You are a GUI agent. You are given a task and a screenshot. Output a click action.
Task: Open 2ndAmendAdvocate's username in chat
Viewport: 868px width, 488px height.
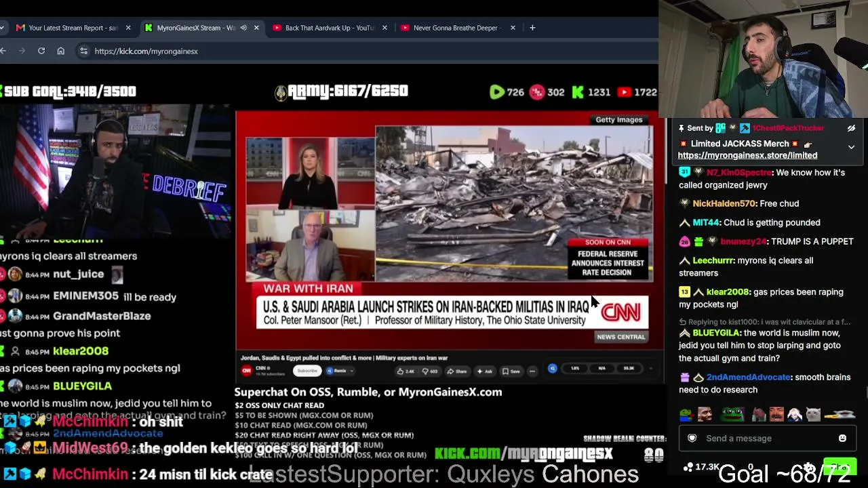749,377
